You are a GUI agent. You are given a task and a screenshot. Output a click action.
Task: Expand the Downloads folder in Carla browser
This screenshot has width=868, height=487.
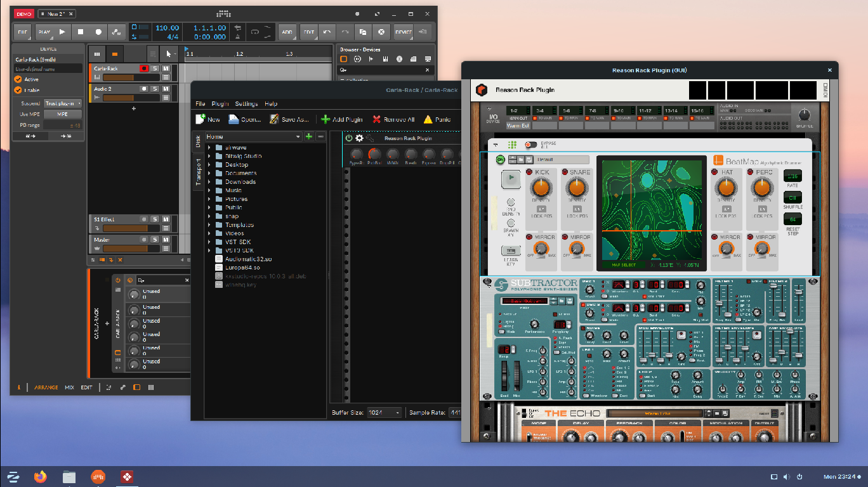click(209, 182)
